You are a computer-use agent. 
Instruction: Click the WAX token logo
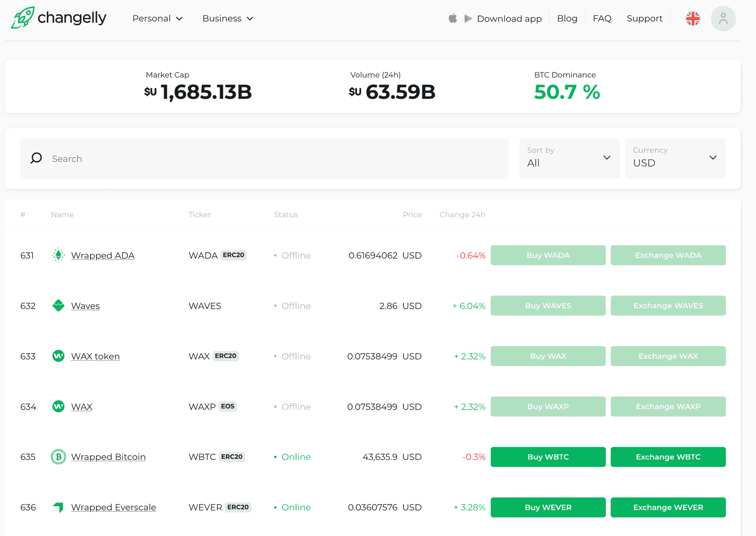(x=58, y=356)
